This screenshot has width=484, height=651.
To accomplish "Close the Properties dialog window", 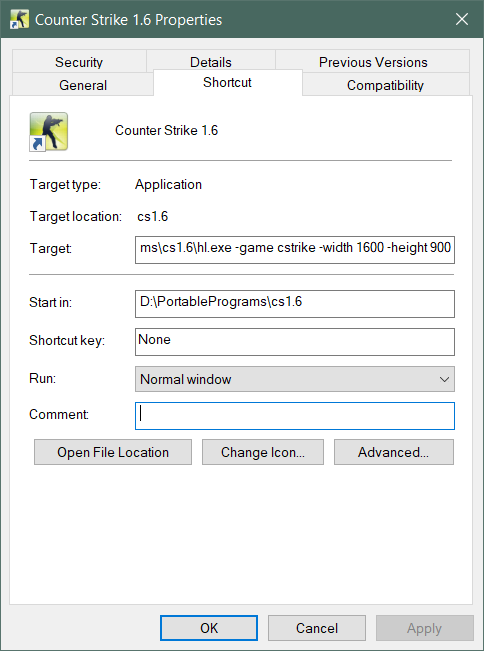I will pyautogui.click(x=462, y=19).
